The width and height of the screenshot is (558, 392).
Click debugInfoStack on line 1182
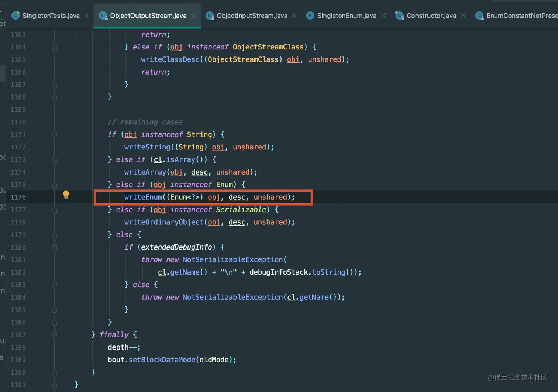(279, 272)
